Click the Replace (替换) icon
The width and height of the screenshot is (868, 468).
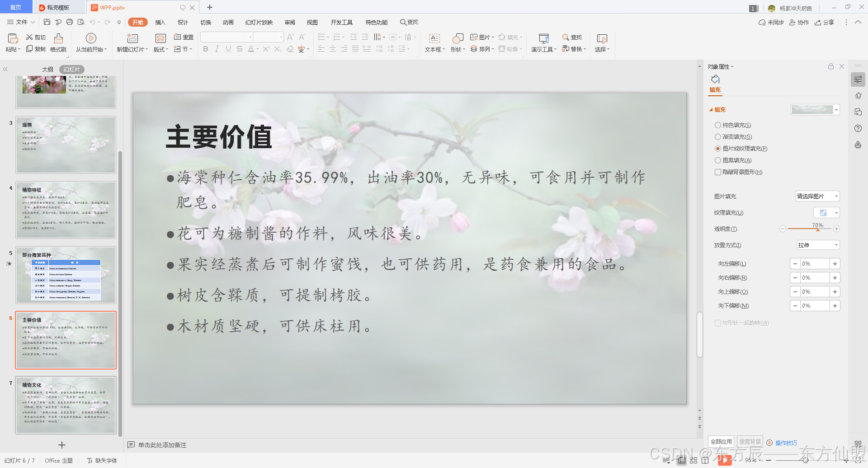(x=565, y=49)
